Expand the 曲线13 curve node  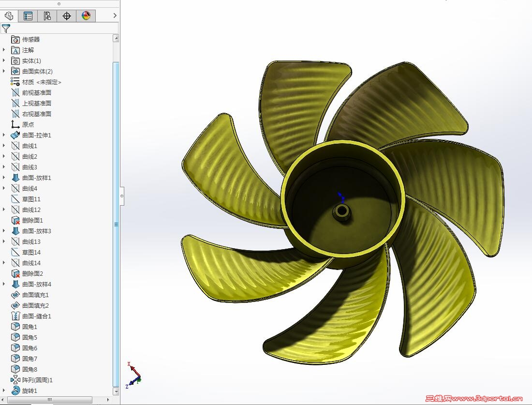click(4, 241)
